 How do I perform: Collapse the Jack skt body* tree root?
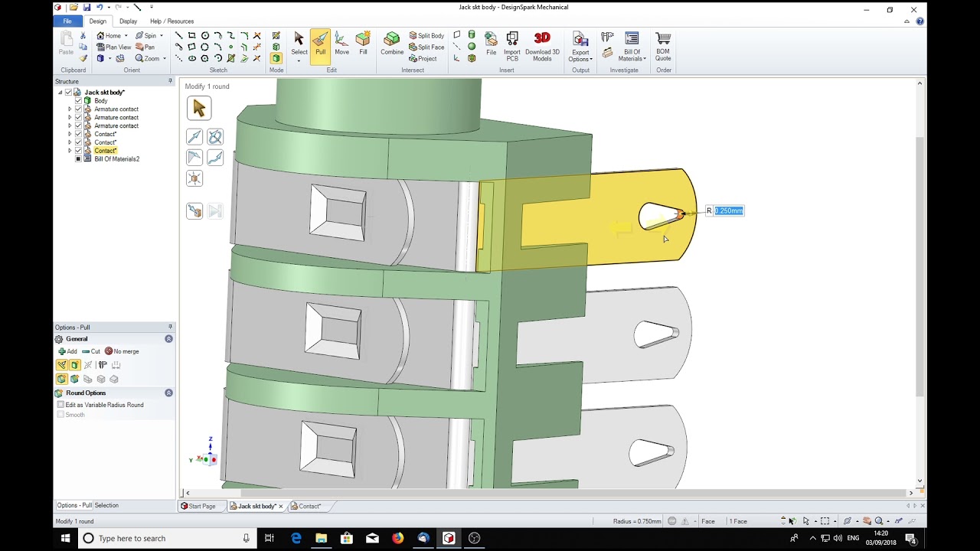[60, 92]
